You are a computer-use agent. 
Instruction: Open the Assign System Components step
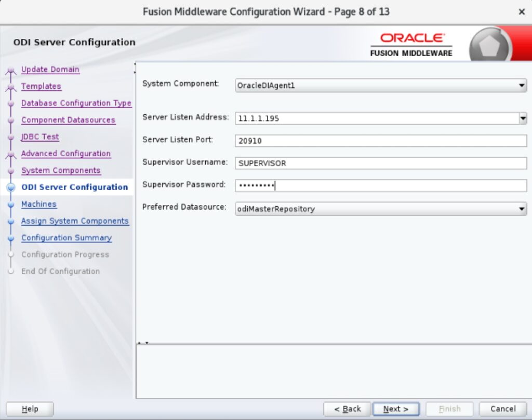[75, 221]
